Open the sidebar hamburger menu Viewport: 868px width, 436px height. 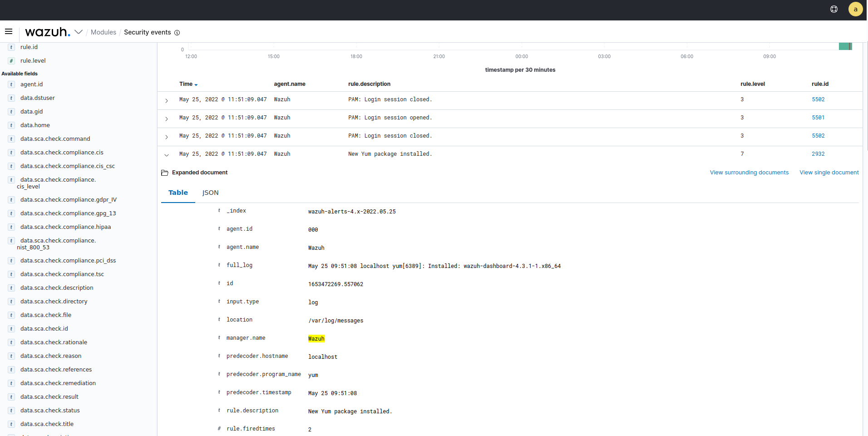click(9, 31)
